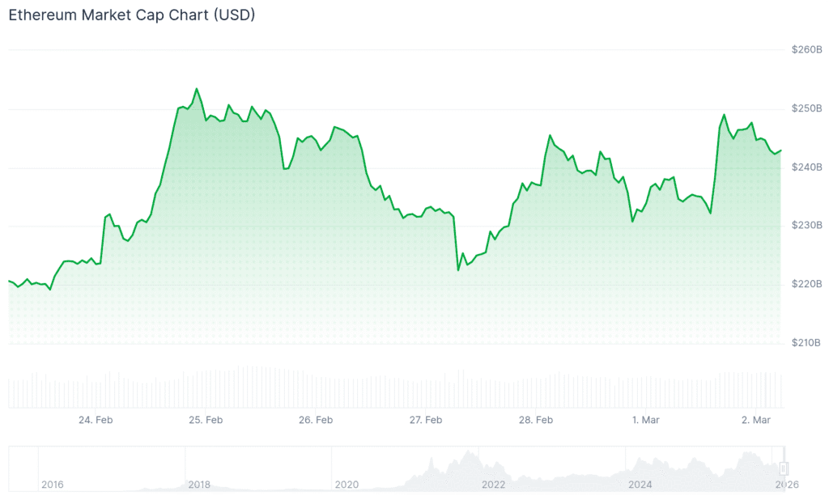Click the $220B axis label
This screenshot has width=829, height=504.
point(806,285)
